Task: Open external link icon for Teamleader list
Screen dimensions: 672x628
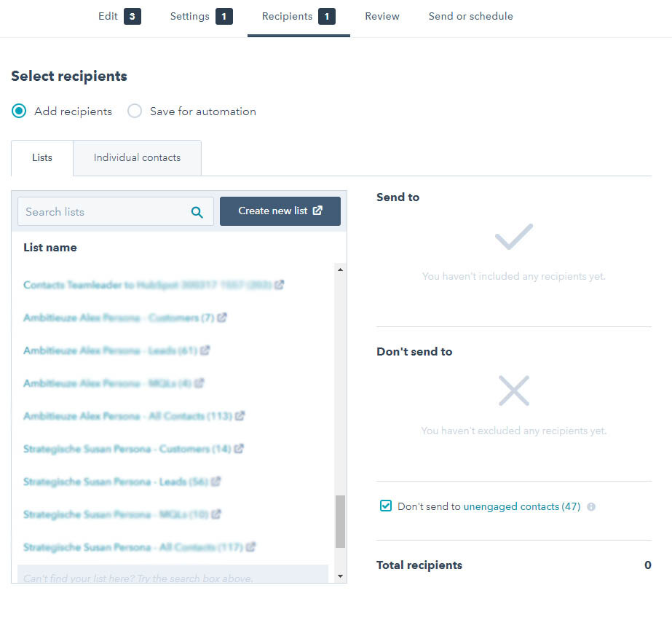Action: pyautogui.click(x=280, y=284)
